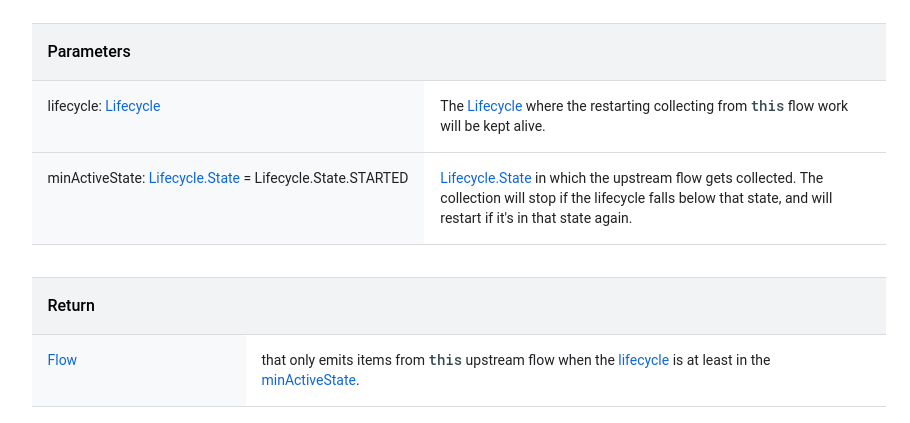Click the Return table header
This screenshot has width=910, height=423.
coord(71,306)
